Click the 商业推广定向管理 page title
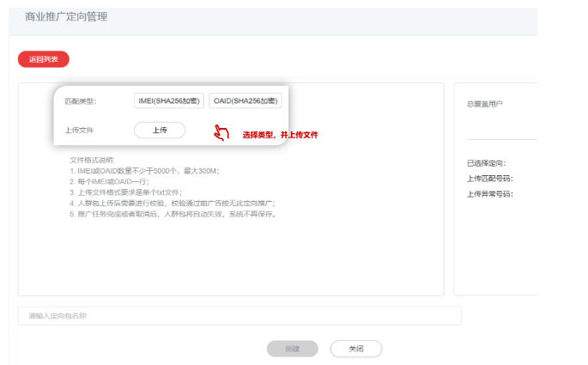The image size is (588, 365). pyautogui.click(x=66, y=17)
